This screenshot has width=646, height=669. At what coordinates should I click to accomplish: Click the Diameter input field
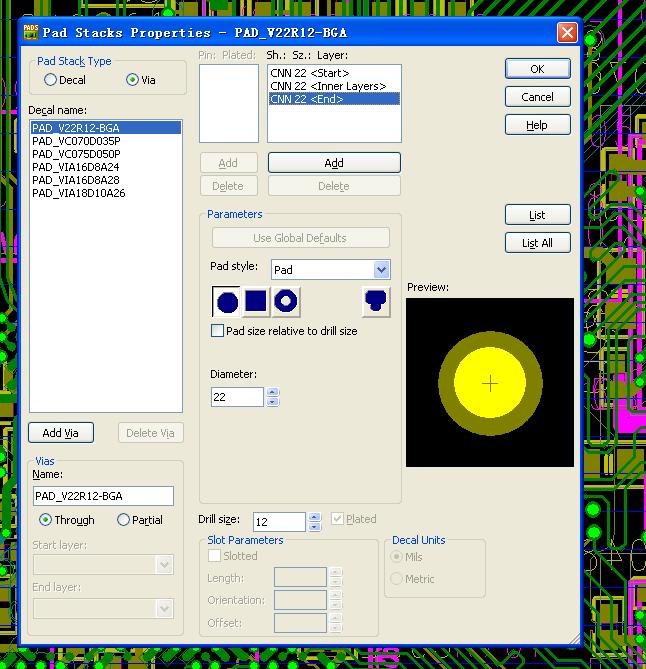click(237, 397)
